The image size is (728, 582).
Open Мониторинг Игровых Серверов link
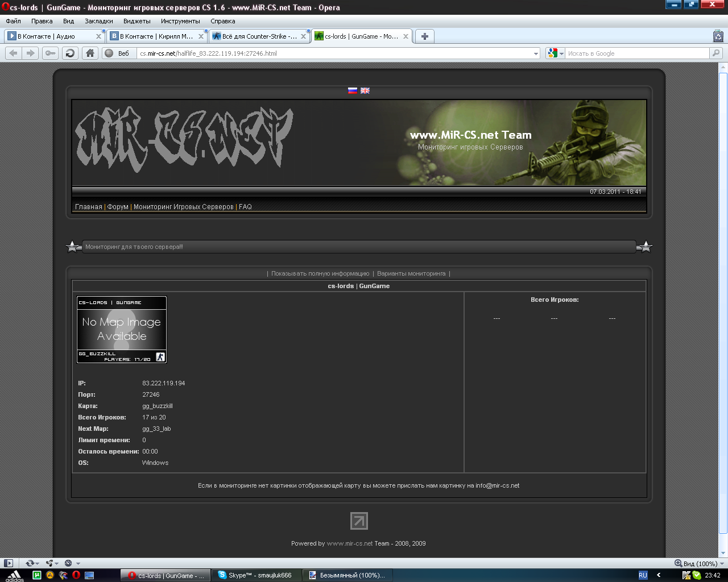point(183,207)
